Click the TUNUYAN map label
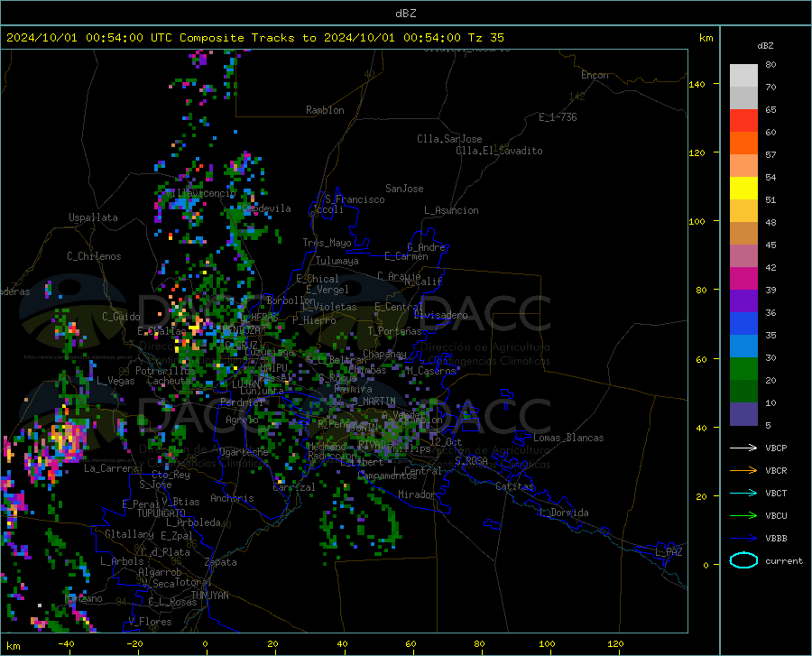This screenshot has height=656, width=812. pos(210,596)
